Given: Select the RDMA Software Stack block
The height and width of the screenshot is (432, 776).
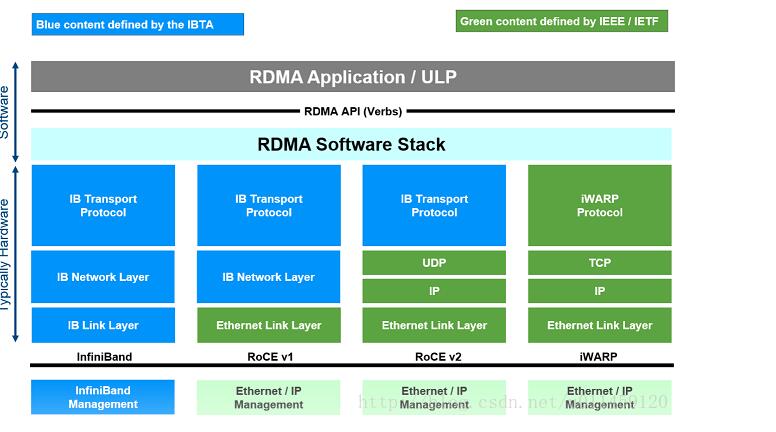Looking at the screenshot, I should (351, 144).
